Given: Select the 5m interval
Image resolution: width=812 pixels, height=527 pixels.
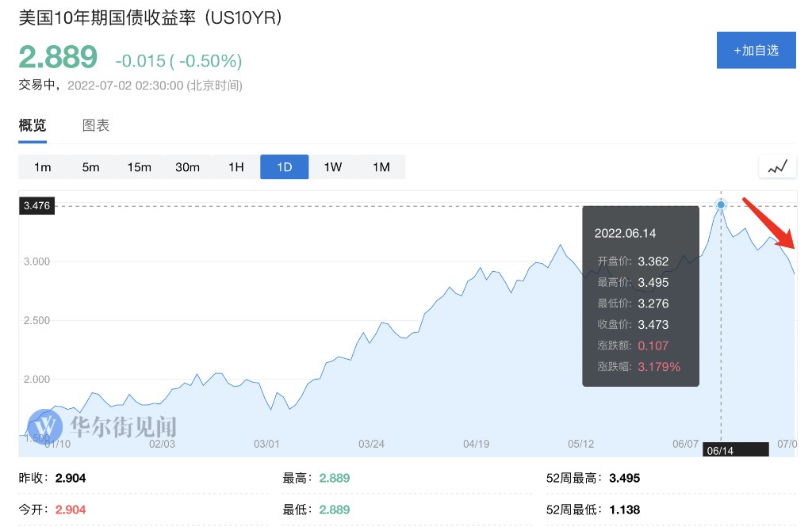Looking at the screenshot, I should pos(91,167).
